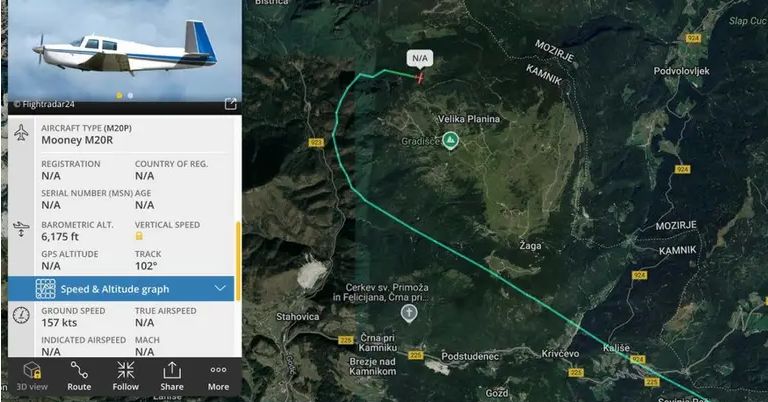Click the aircraft type section icon
The height and width of the screenshot is (402, 768).
(x=21, y=132)
